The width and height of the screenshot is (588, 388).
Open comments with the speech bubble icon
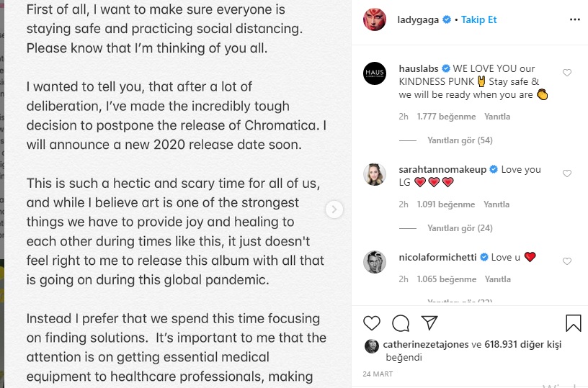pyautogui.click(x=401, y=322)
